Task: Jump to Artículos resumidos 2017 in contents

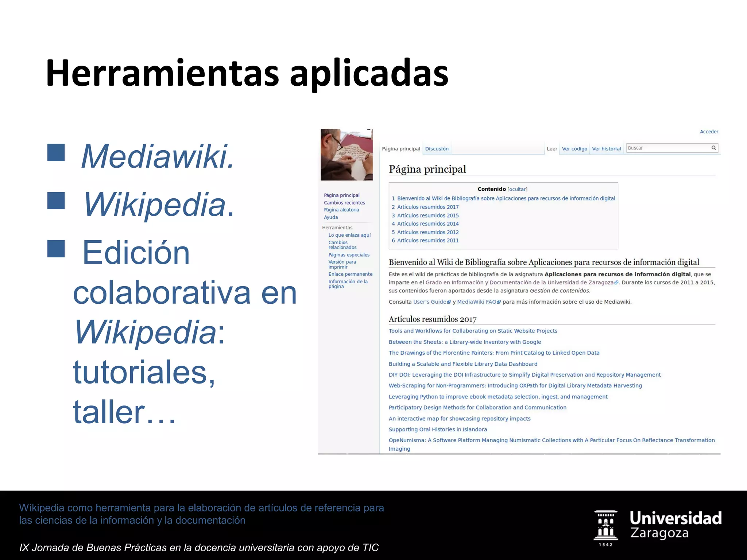Action: click(x=425, y=207)
